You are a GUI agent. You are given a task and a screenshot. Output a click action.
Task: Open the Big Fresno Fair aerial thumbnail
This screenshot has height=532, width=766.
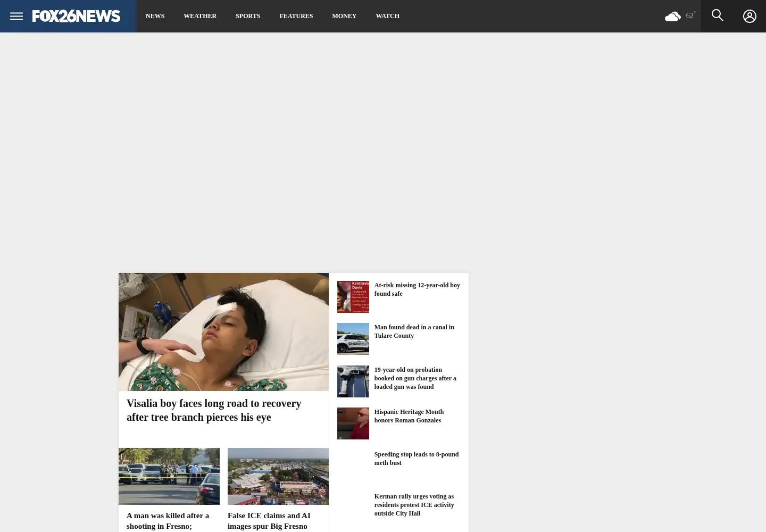[x=278, y=476]
